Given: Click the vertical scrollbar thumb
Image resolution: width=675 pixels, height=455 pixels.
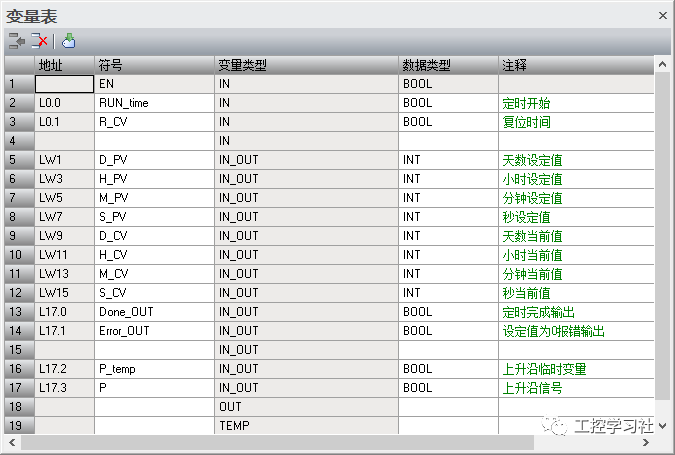Looking at the screenshot, I should 663,236.
